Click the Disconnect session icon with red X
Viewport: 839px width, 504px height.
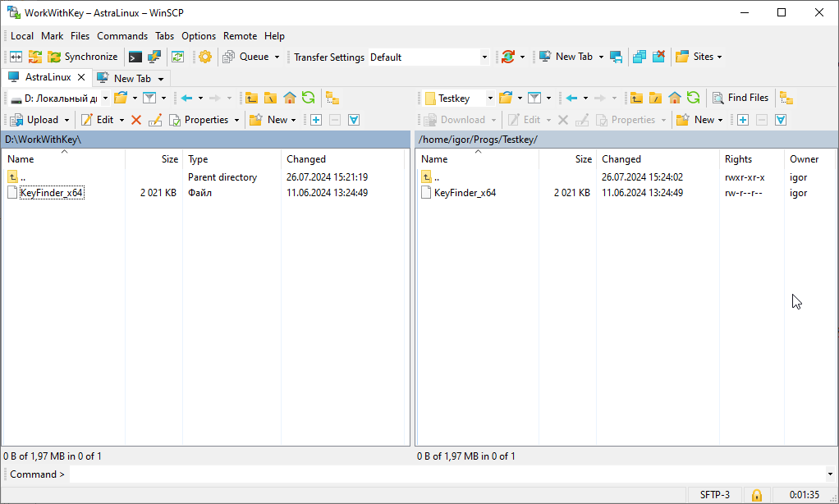tap(658, 57)
